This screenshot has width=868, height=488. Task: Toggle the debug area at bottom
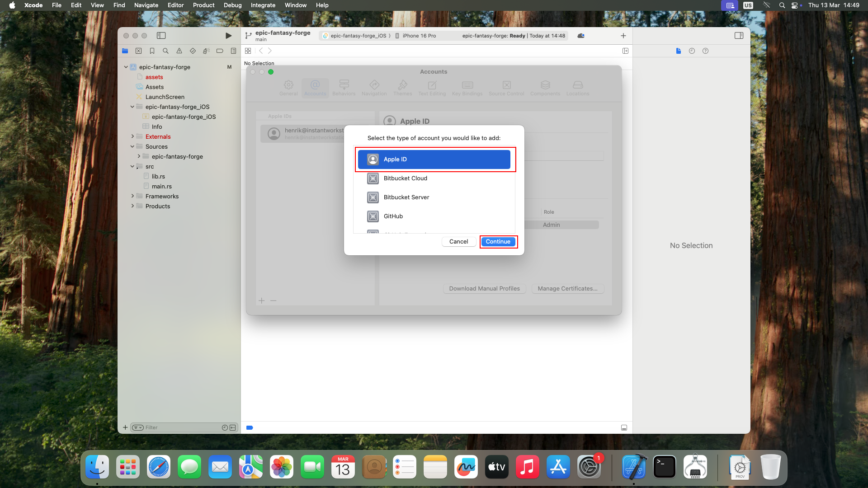point(624,427)
